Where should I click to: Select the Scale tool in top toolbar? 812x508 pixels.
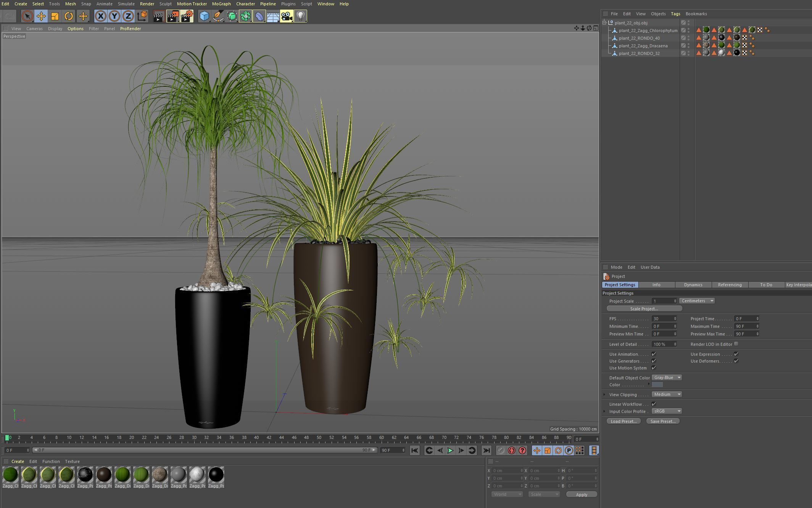55,16
